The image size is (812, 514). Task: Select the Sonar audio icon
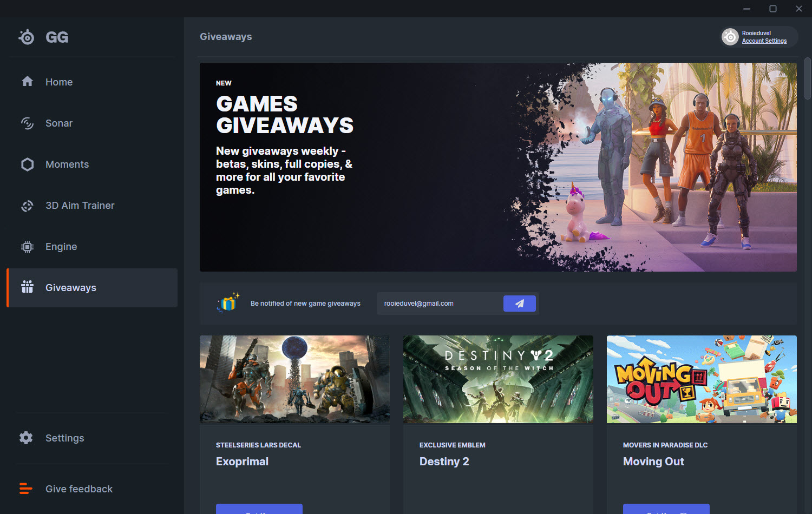pos(27,123)
